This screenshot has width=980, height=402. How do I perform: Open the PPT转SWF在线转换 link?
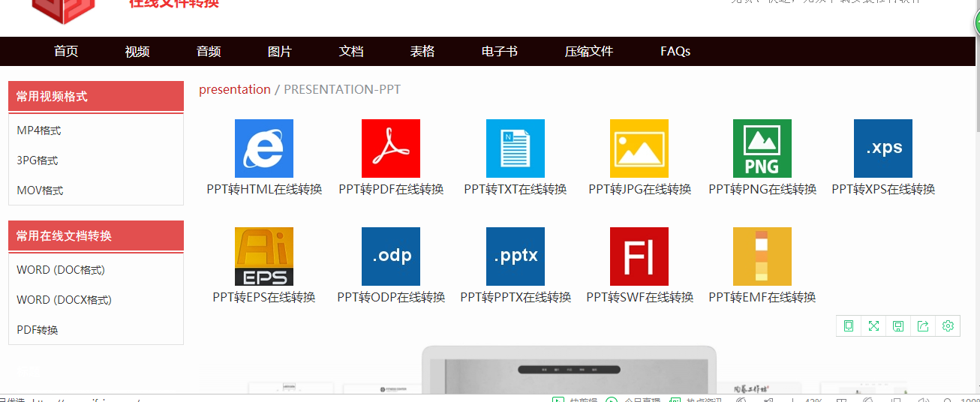click(x=639, y=297)
